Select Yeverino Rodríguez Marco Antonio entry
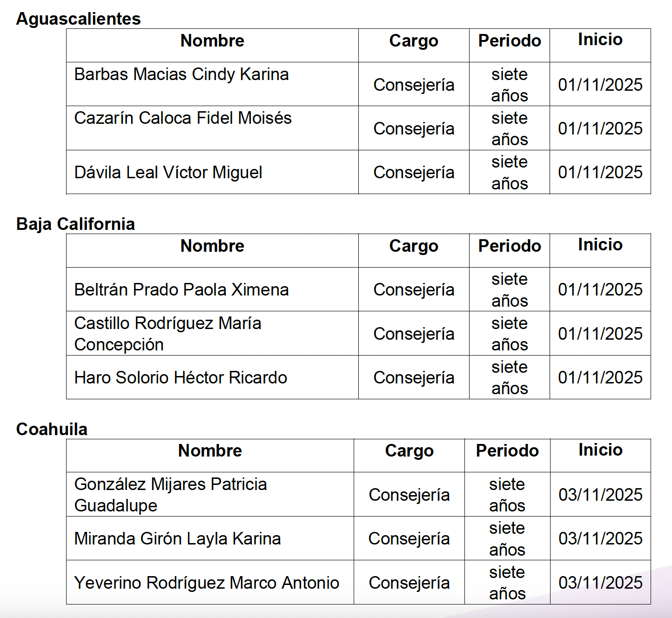672x618 pixels. 207,583
